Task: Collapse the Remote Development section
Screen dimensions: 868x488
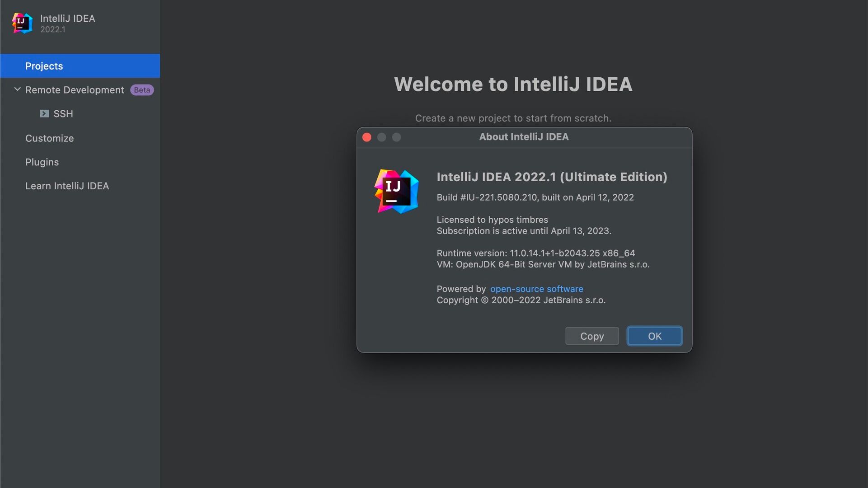Action: tap(17, 89)
